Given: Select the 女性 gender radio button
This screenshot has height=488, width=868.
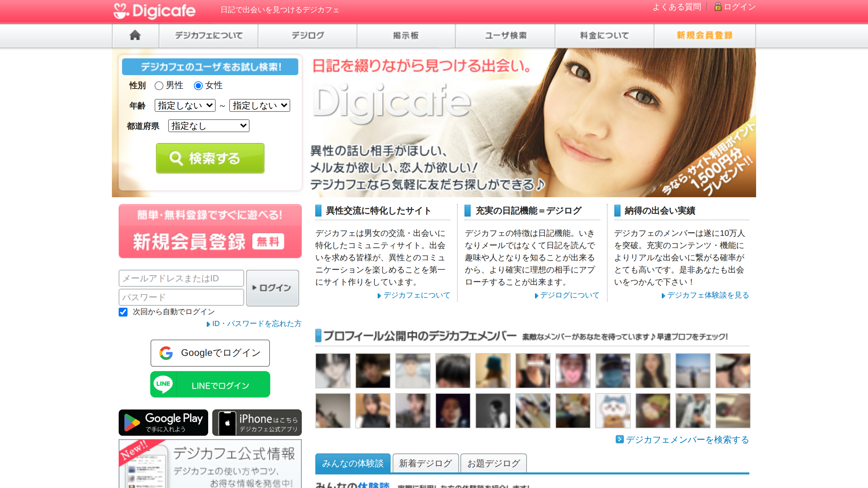Looking at the screenshot, I should (198, 86).
